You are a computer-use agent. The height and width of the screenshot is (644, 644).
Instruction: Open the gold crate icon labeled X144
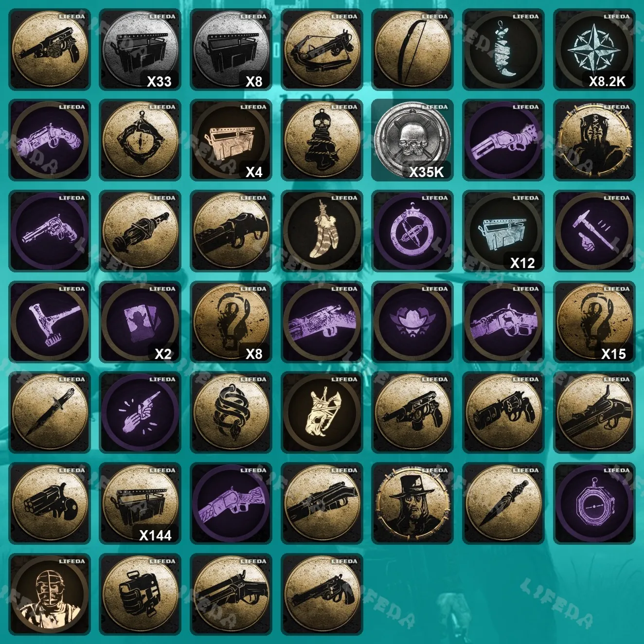point(140,503)
